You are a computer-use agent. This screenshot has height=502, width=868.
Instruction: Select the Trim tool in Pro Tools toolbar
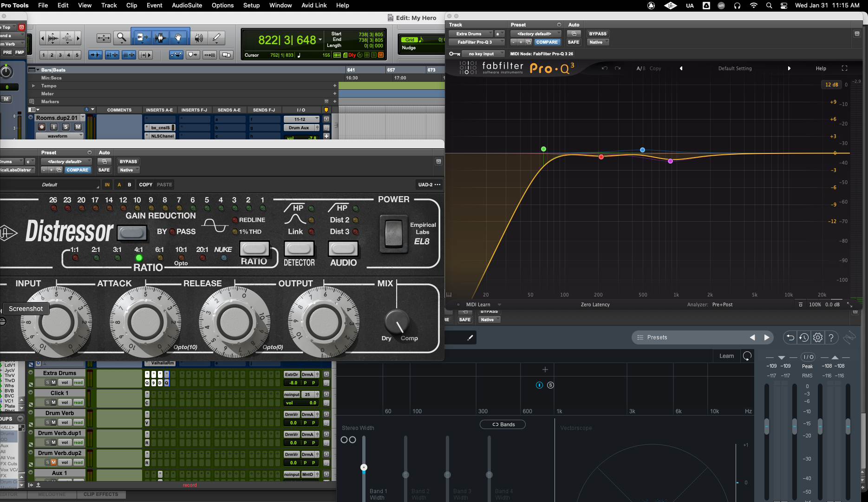coord(142,38)
